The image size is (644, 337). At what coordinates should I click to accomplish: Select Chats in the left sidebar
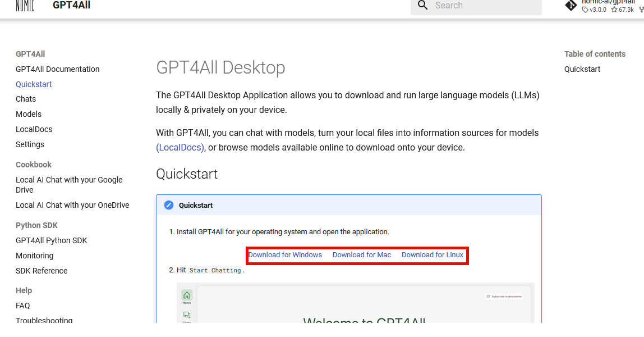26,99
